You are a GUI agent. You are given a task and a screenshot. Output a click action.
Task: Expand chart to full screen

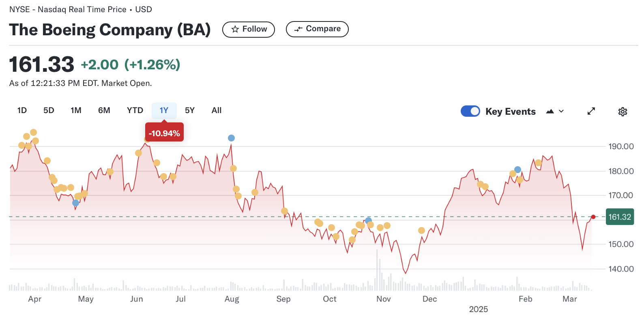coord(591,111)
